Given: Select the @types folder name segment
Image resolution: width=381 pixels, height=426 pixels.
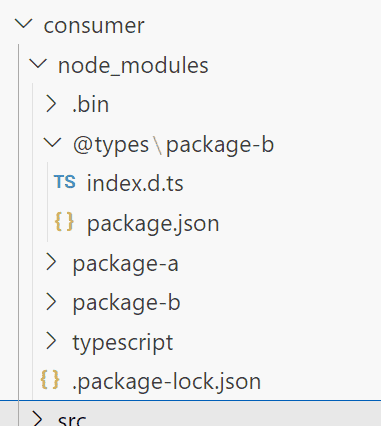Looking at the screenshot, I should point(111,145).
